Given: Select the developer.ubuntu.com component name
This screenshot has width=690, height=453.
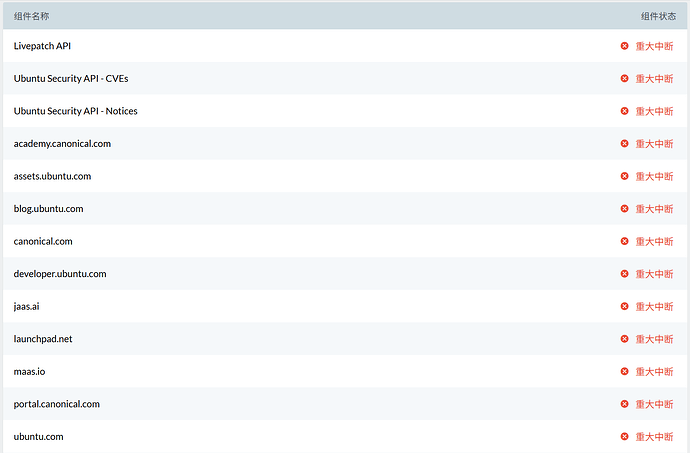Looking at the screenshot, I should click(x=60, y=274).
